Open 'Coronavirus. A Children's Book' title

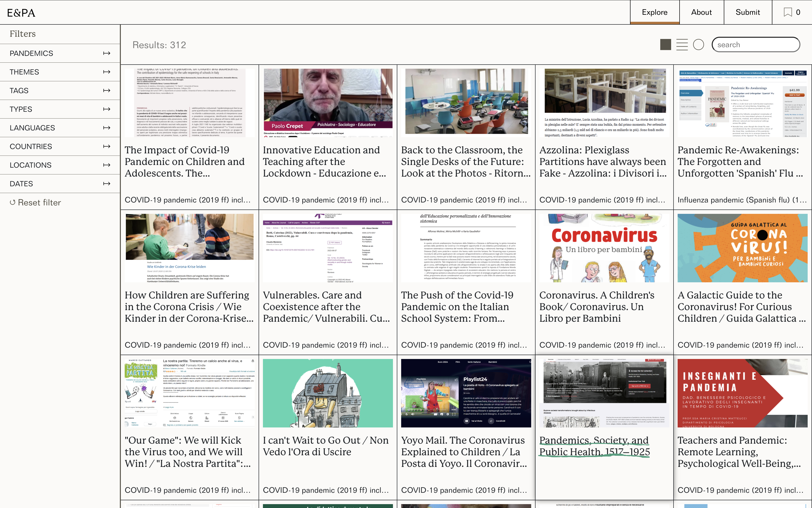point(597,307)
